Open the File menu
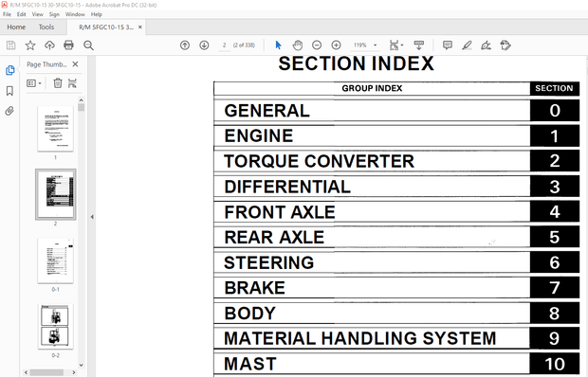588x377 pixels. tap(8, 14)
